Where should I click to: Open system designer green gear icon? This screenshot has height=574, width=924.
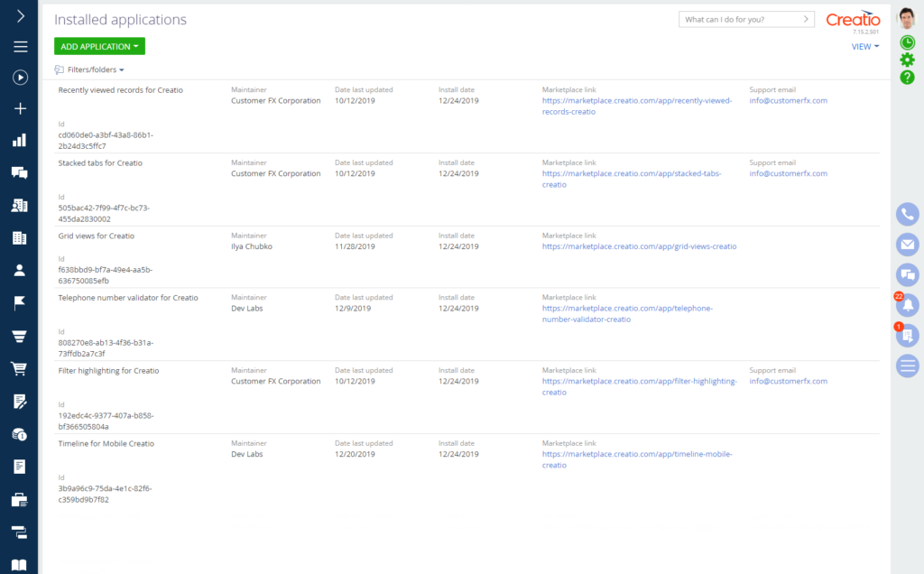[x=908, y=60]
